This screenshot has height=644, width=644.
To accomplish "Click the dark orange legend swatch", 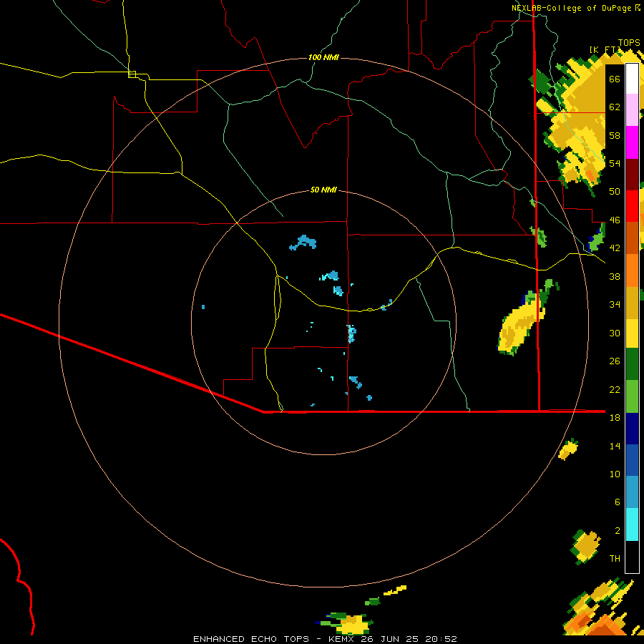I will (x=632, y=238).
